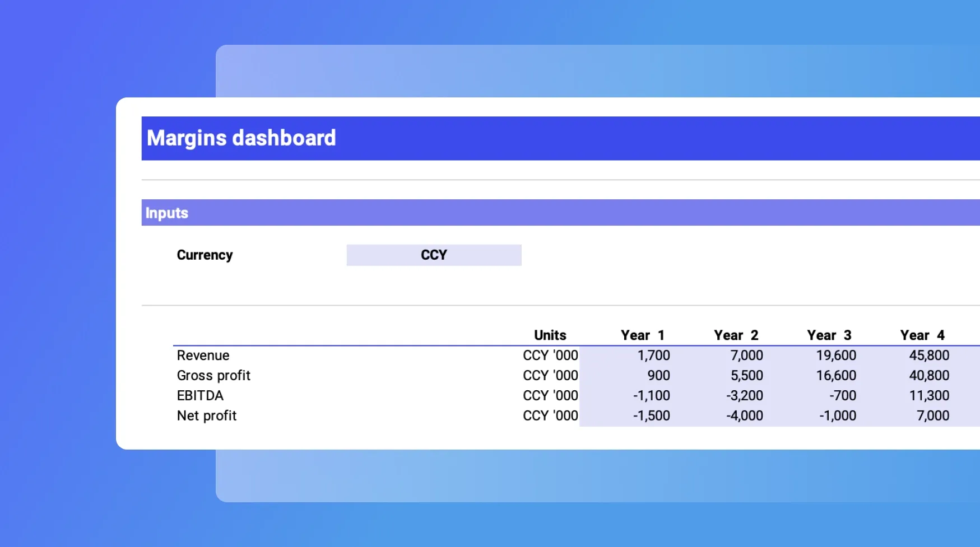Click the Gross profit row label
Image resolution: width=980 pixels, height=547 pixels.
point(213,376)
